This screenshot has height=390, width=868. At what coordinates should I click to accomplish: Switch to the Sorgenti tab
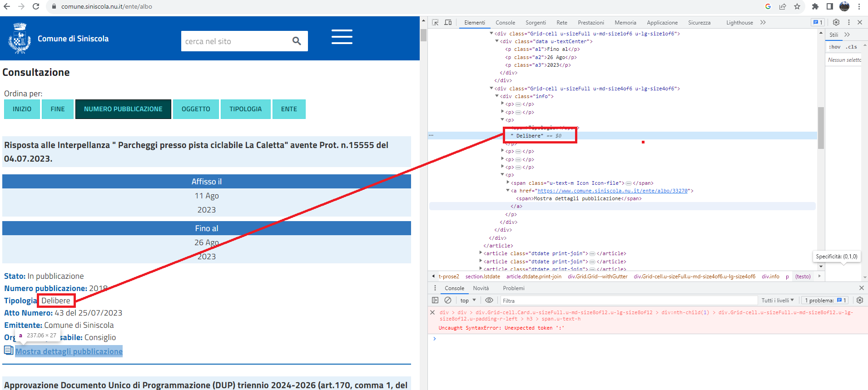click(x=536, y=23)
